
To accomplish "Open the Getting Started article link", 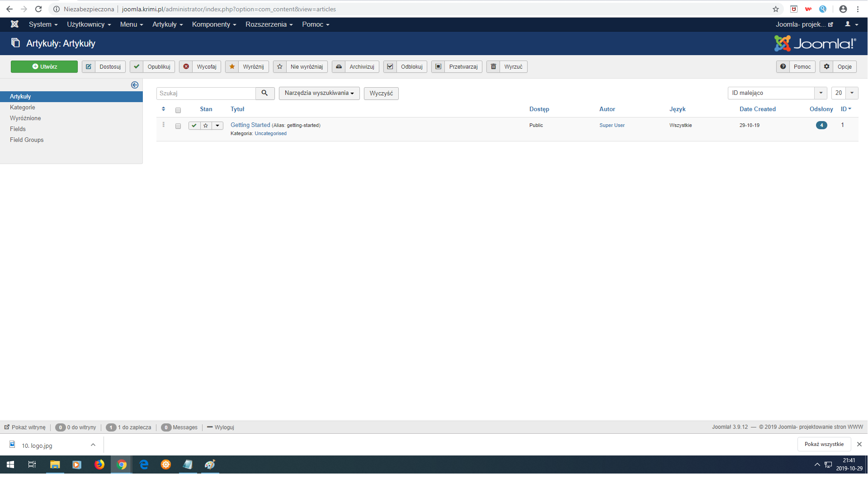I will click(250, 125).
